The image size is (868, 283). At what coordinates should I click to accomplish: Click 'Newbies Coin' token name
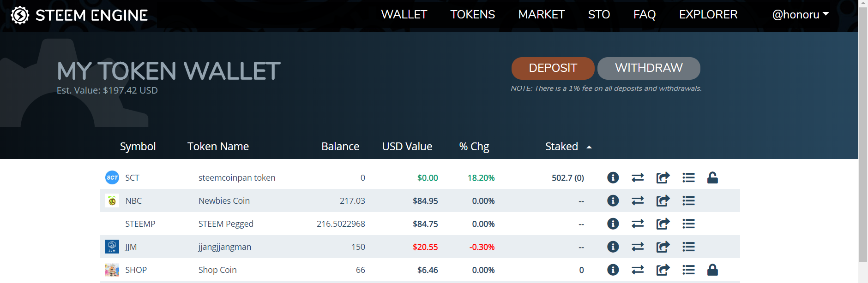click(224, 201)
